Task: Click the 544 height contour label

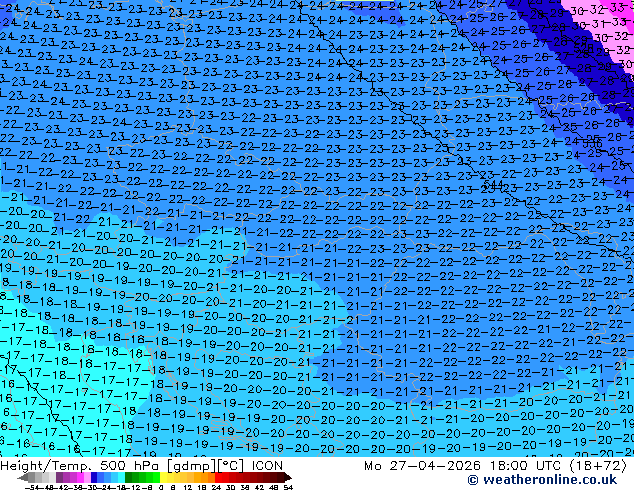Action: (x=493, y=185)
